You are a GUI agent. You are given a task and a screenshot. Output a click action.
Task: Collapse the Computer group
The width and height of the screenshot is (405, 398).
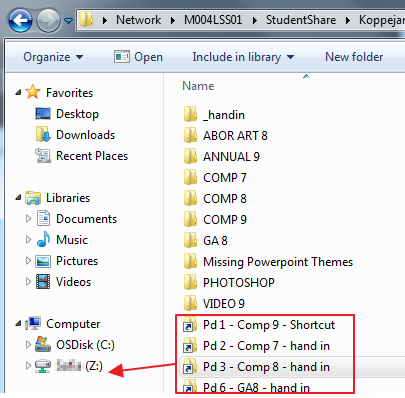coord(18,324)
